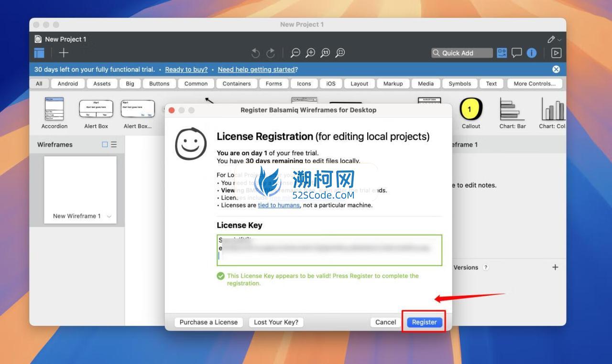612x364 pixels.
Task: Close the Register Balsamiq dialog
Action: [x=172, y=110]
